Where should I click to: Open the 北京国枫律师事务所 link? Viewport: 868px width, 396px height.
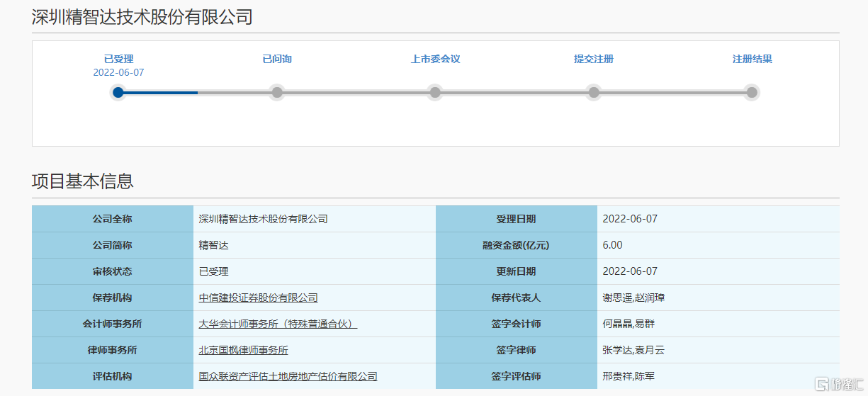pos(244,351)
